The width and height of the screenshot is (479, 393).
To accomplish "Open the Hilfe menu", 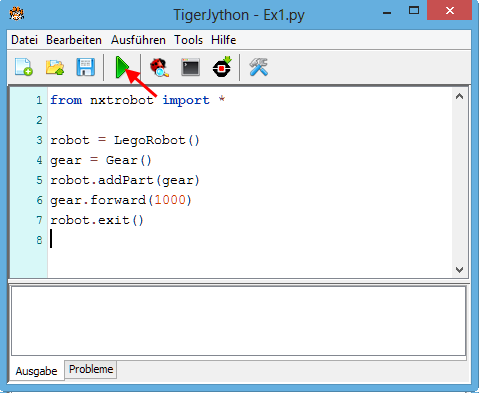I will pos(223,40).
